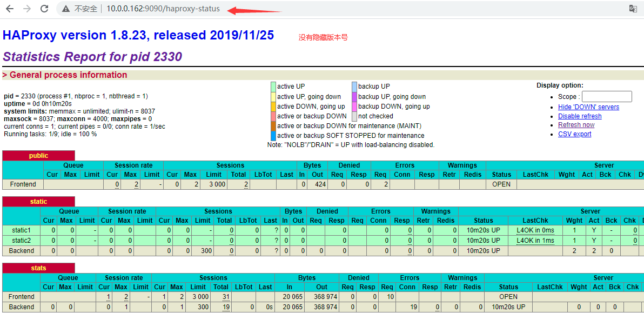Select the system limits memmax line
The height and width of the screenshot is (326, 644).
pyautogui.click(x=79, y=111)
